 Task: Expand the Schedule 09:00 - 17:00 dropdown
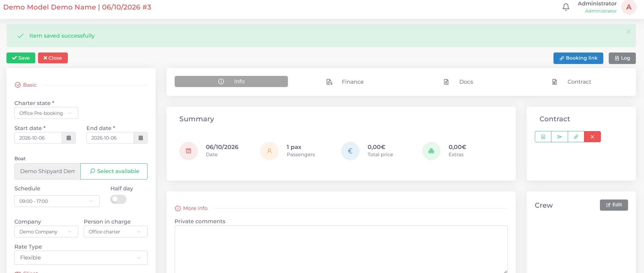pos(57,201)
